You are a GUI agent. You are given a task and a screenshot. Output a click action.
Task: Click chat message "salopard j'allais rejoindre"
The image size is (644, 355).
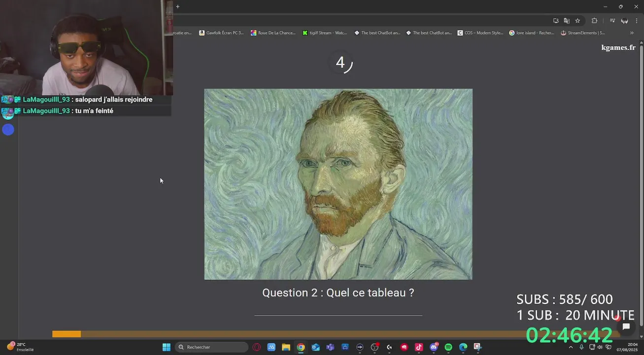coord(114,100)
